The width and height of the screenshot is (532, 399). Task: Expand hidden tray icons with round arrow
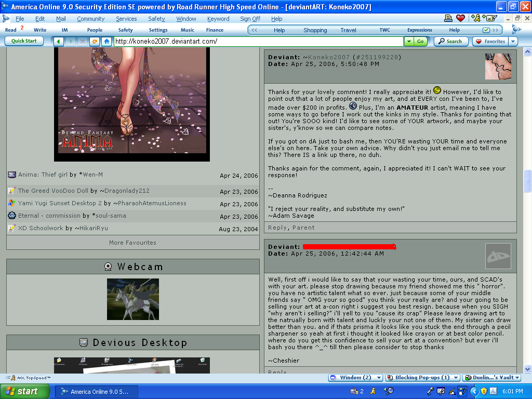(x=474, y=391)
